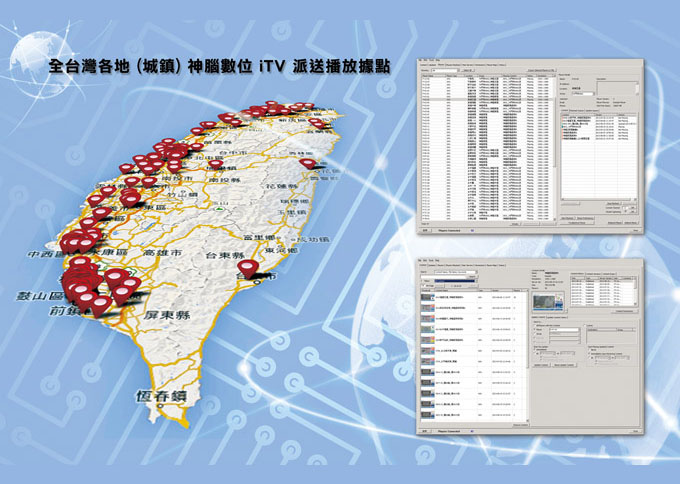Open the Help menu in the lower window
Screen dimensions: 680x484
pos(438,261)
